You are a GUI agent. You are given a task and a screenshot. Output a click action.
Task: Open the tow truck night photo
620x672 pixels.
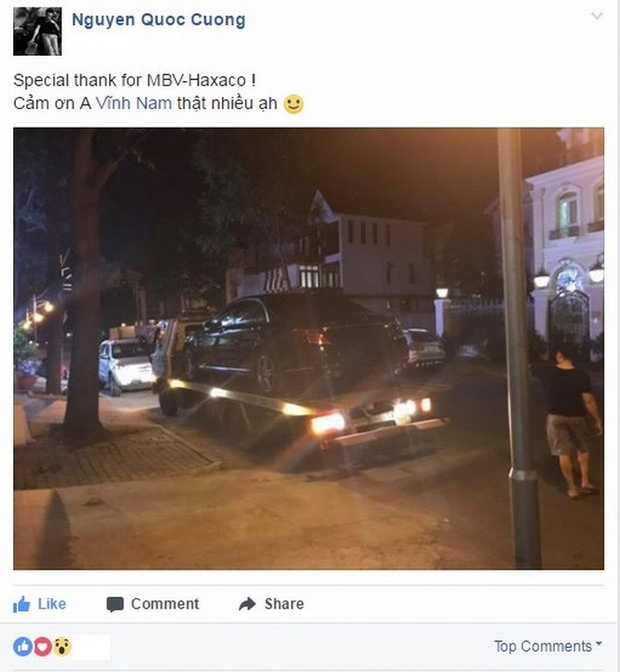[x=309, y=349]
